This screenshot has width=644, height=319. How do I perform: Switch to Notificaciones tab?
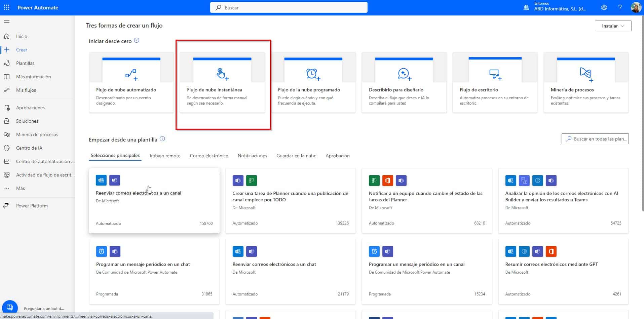[252, 156]
